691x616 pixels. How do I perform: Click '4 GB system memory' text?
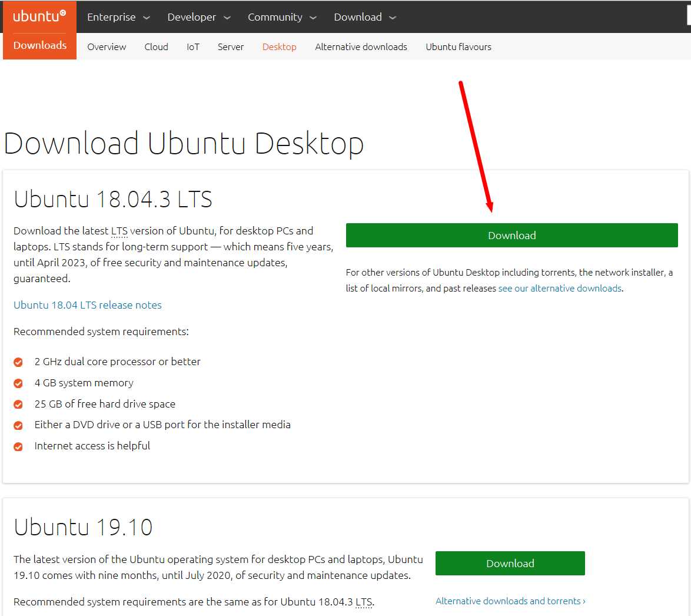[84, 383]
